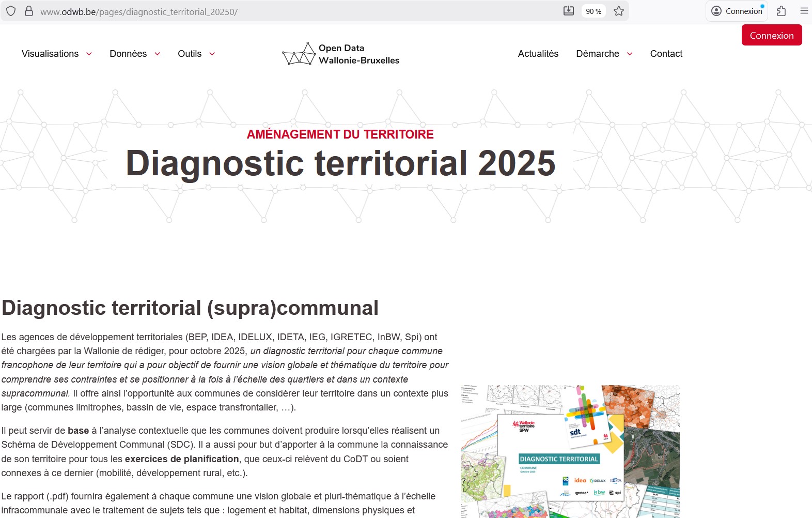The image size is (812, 518).
Task: Open the browser hamburger menu
Action: (804, 11)
